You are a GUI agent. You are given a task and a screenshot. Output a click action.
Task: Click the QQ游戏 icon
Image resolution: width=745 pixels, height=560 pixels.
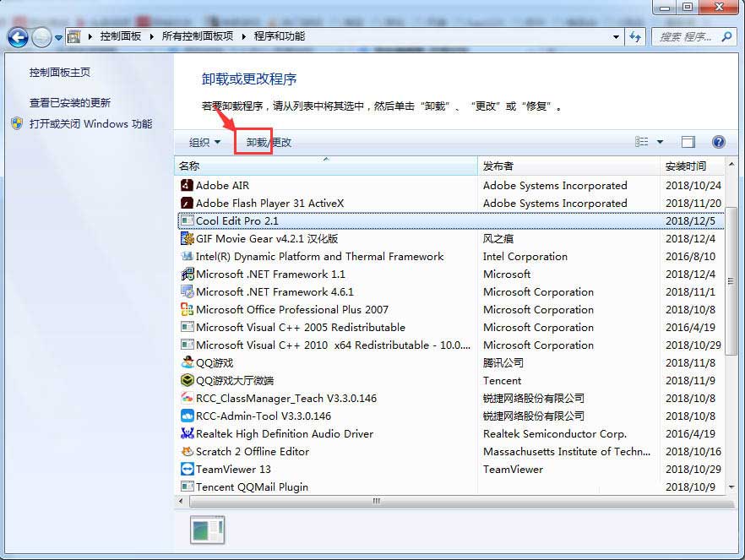[188, 362]
